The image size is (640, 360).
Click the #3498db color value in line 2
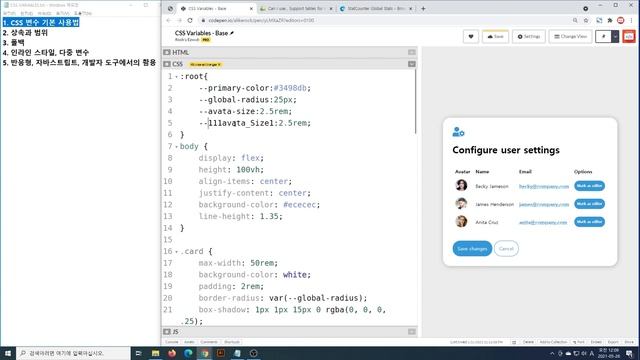[x=290, y=88]
